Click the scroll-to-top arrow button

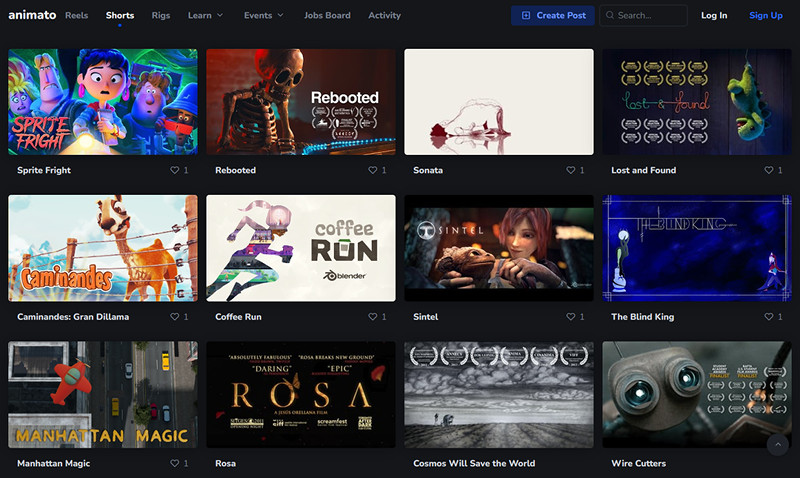point(777,444)
